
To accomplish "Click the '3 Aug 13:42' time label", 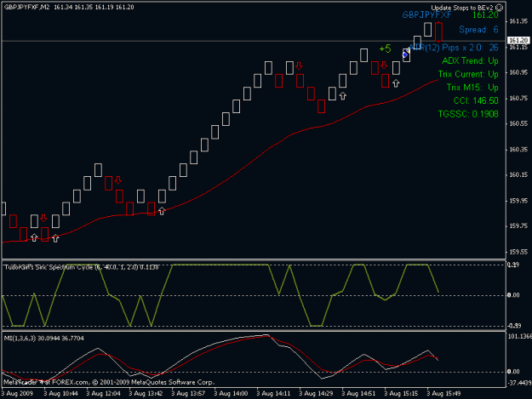I will click(146, 394).
